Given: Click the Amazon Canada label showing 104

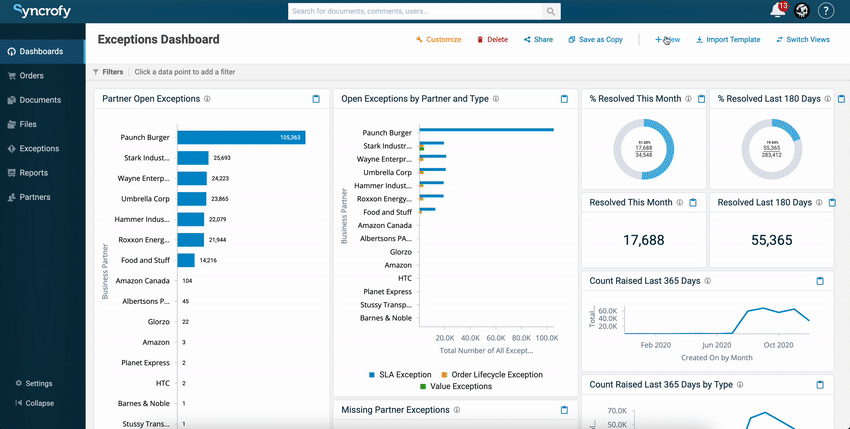Looking at the screenshot, I should (x=143, y=281).
